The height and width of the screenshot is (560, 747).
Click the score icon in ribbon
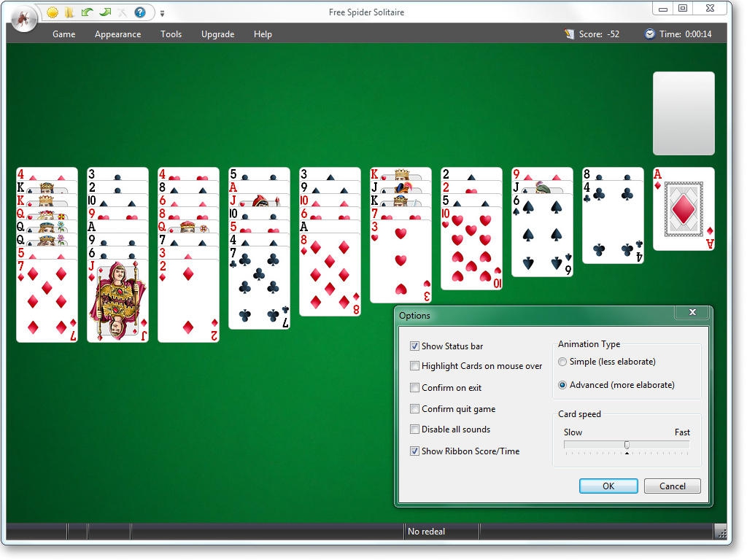coord(569,34)
